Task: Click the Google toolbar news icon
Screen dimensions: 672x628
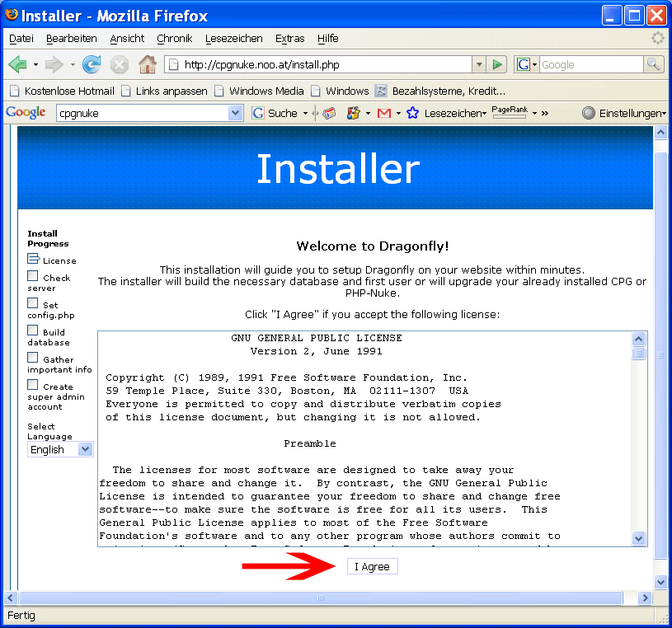Action: coord(329,113)
